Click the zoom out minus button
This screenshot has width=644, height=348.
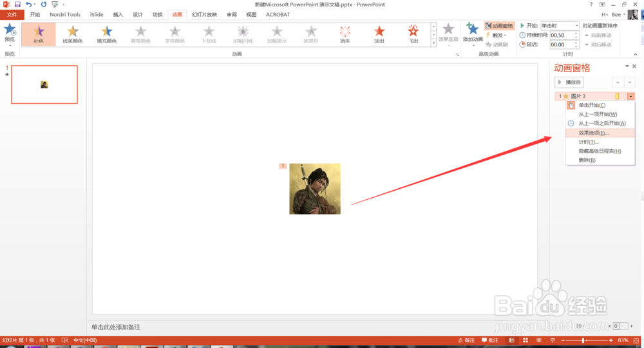[563, 340]
